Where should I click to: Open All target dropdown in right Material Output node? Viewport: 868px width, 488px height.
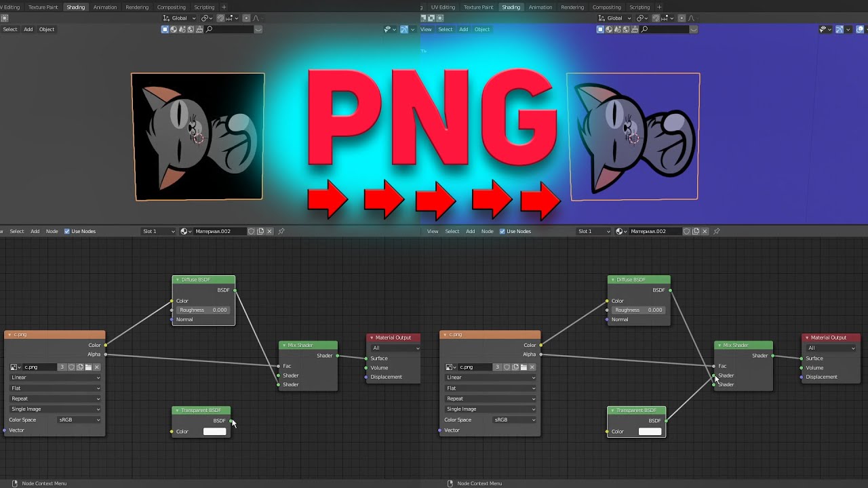point(831,348)
